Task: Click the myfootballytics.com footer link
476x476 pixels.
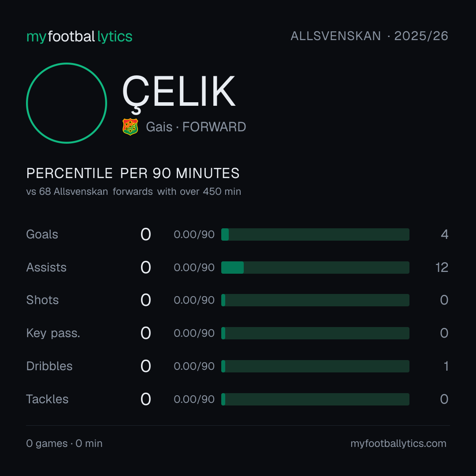Action: point(398,443)
